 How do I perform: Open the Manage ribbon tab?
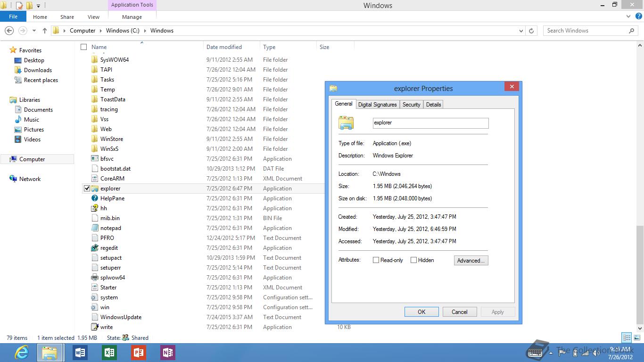click(132, 16)
